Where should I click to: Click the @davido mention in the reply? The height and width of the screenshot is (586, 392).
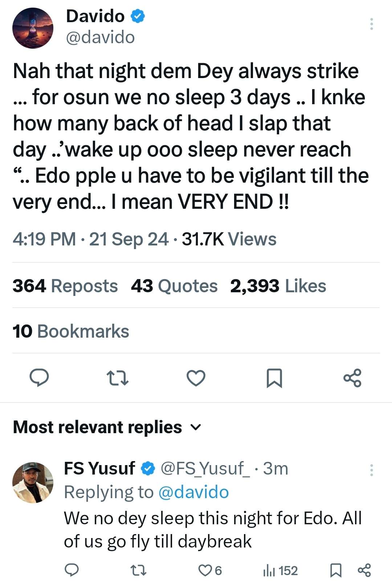coord(194,492)
